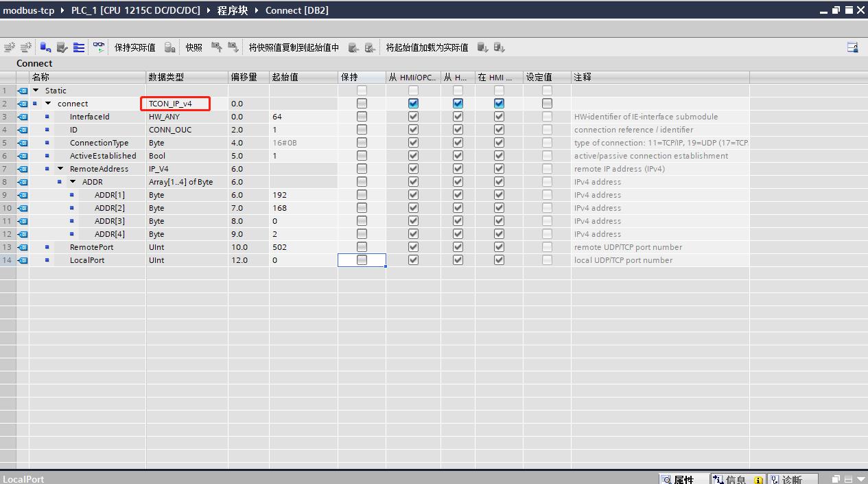Collapse the RemoteAddress node
Image resolution: width=868 pixels, height=484 pixels.
point(60,168)
